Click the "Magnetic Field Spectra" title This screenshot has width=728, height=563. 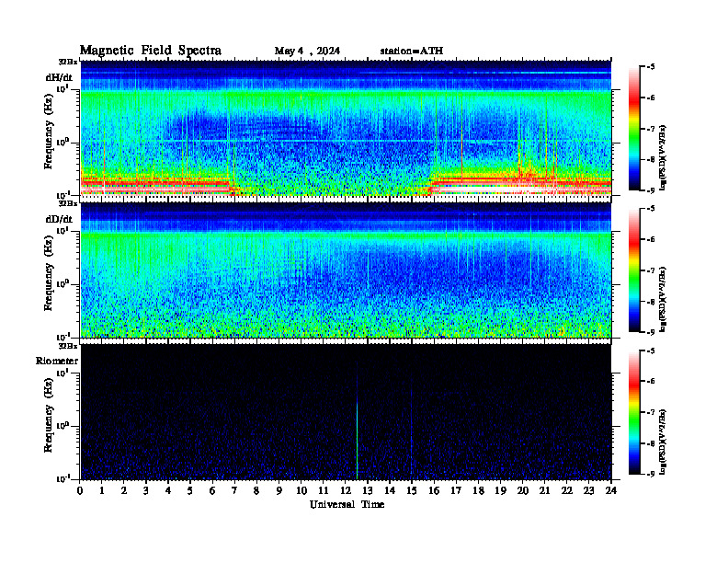[151, 51]
